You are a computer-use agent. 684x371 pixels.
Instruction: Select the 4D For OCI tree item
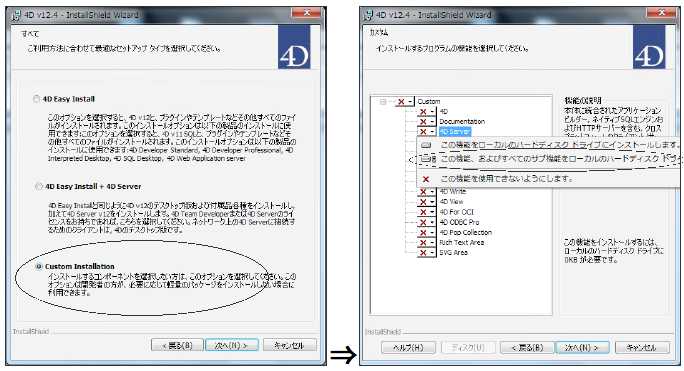click(456, 212)
